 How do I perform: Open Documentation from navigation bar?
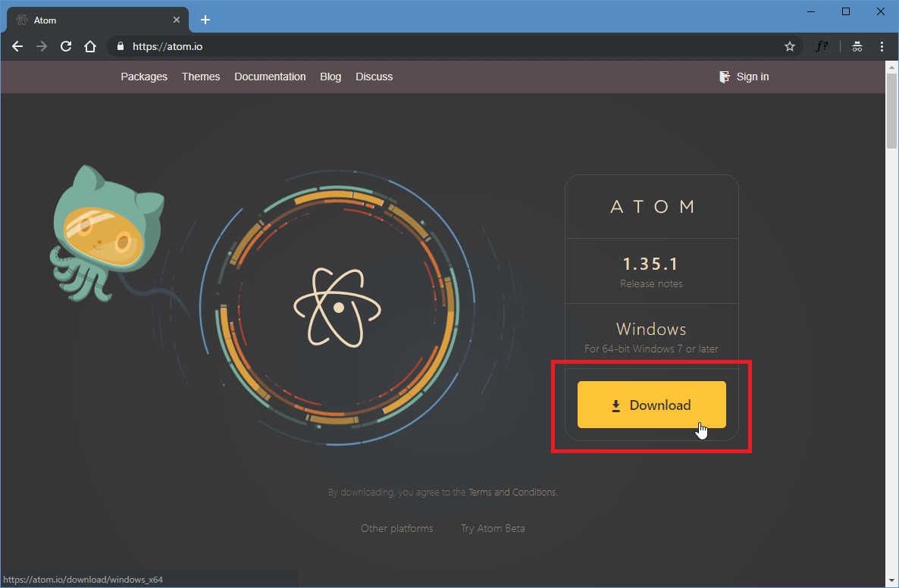[x=270, y=77]
